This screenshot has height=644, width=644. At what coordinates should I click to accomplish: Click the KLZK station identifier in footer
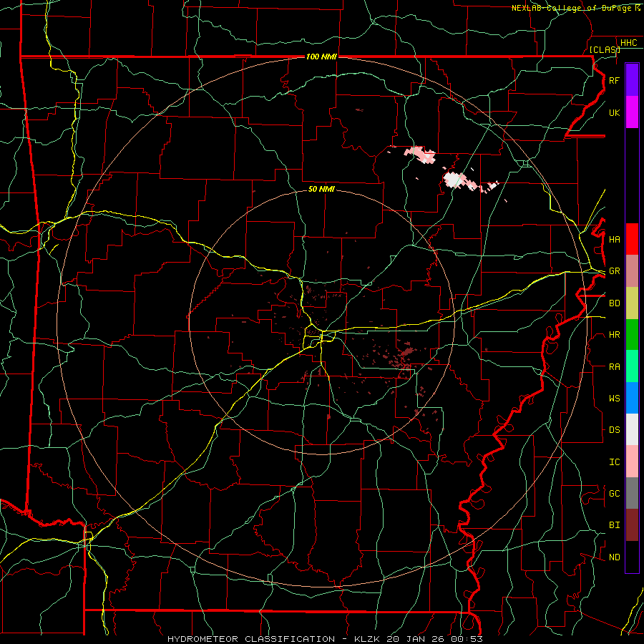(368, 639)
